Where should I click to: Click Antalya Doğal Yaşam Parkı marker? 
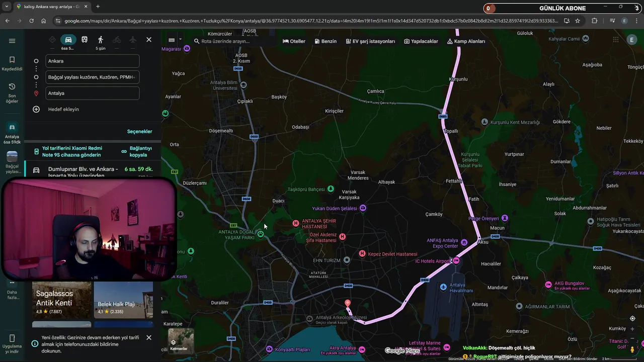(x=260, y=234)
